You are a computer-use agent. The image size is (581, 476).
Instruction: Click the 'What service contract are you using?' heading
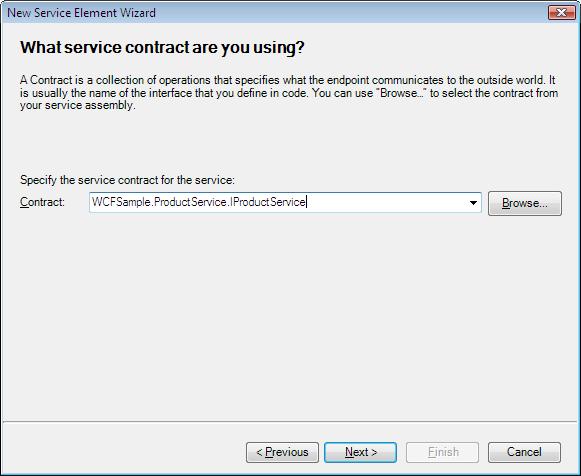162,47
